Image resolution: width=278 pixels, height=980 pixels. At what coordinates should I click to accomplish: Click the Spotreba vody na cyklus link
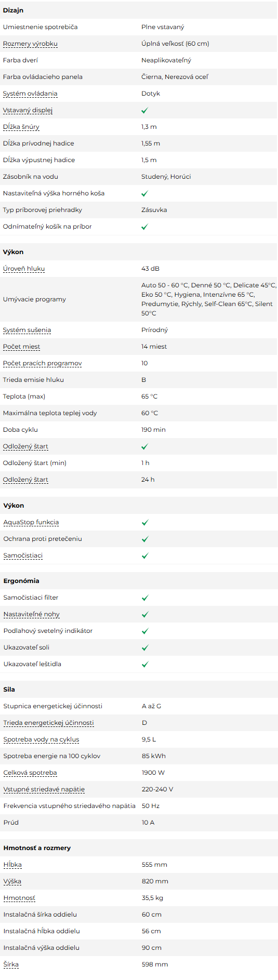point(42,739)
